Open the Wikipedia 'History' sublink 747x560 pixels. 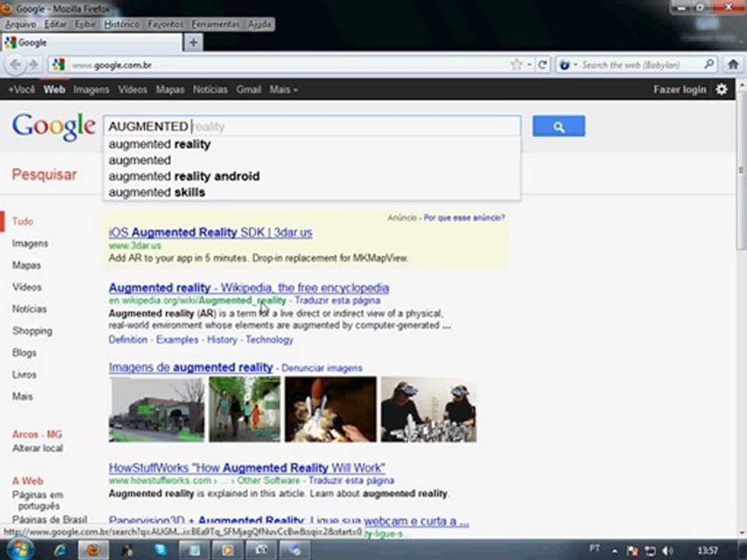(222, 340)
